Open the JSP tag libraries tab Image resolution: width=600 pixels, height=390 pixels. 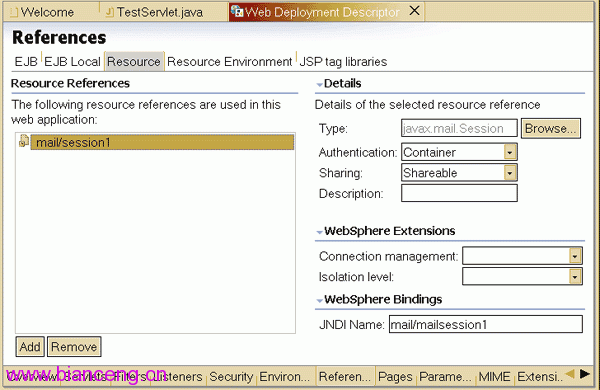coord(343,62)
